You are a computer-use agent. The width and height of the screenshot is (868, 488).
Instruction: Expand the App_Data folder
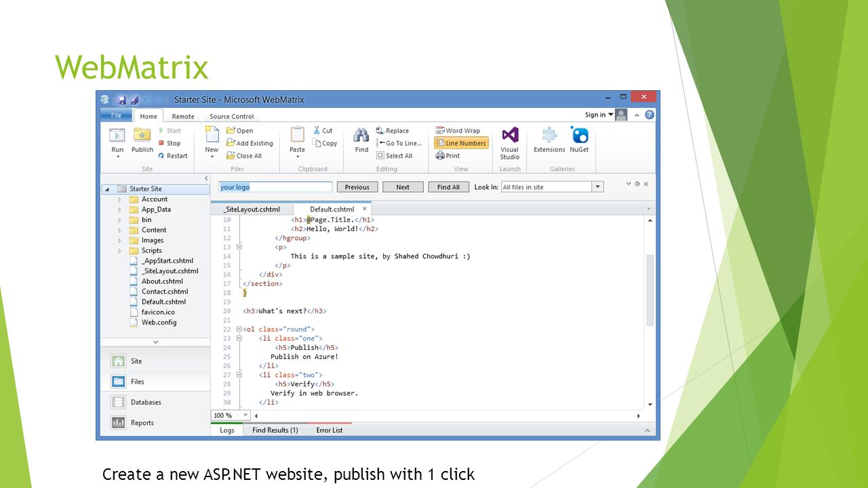click(120, 209)
